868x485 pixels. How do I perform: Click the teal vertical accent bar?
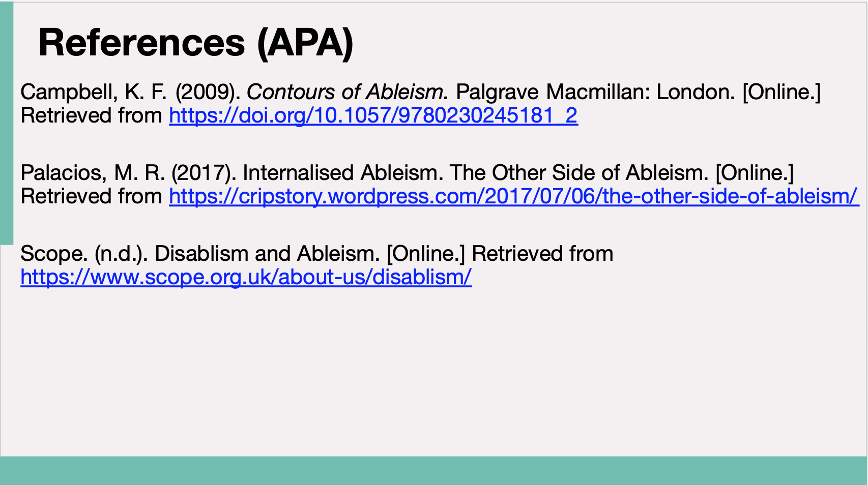coord(7,122)
